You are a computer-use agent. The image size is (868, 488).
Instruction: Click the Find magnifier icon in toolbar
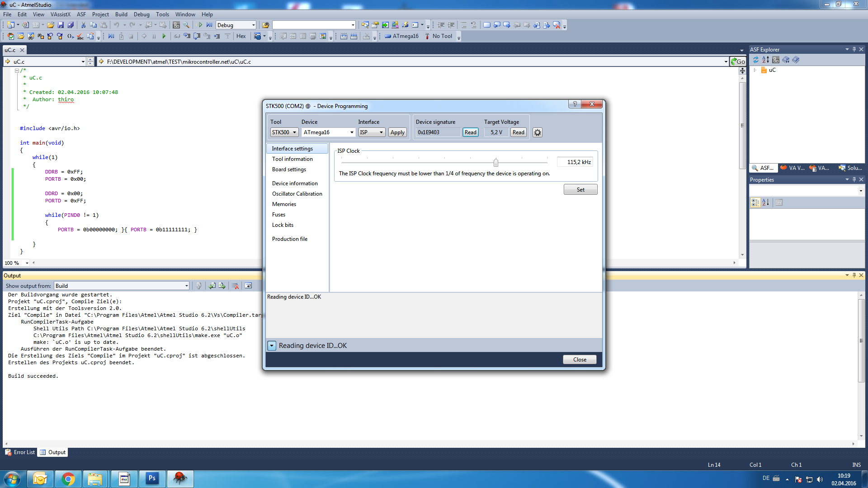186,25
